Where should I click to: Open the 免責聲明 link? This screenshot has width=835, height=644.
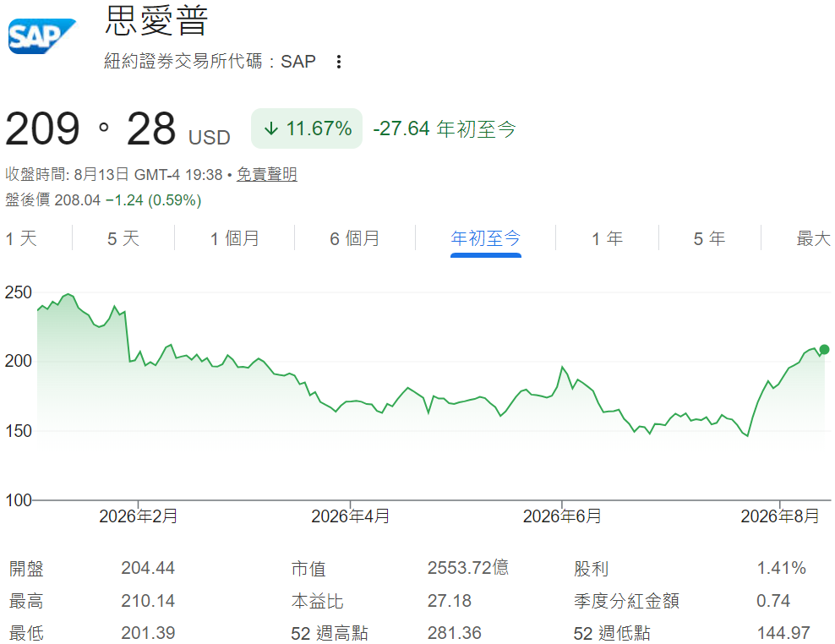pos(267,174)
